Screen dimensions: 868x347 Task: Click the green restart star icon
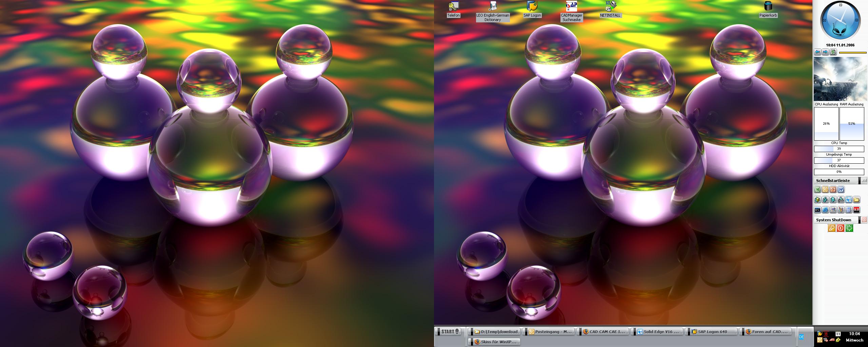(849, 228)
